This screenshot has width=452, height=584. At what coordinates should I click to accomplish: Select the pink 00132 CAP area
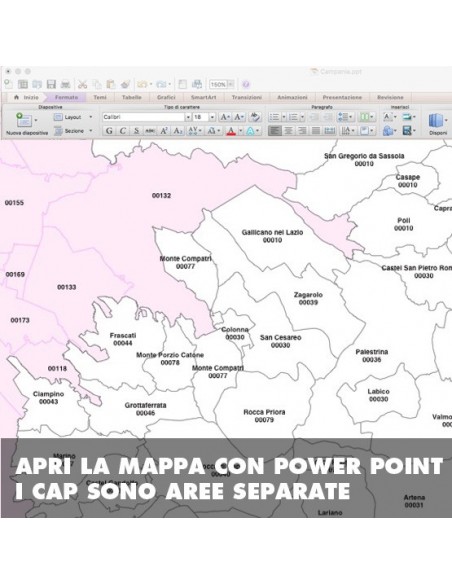coord(161,196)
